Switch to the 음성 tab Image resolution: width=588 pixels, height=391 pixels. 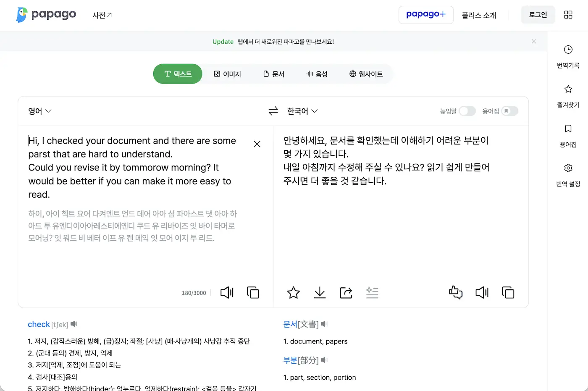317,74
